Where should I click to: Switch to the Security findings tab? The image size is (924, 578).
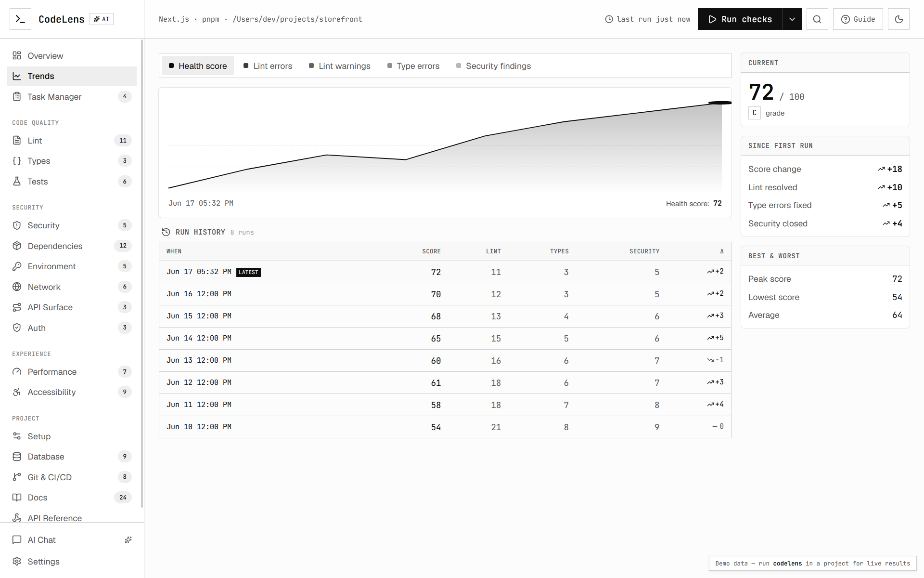[x=494, y=66]
